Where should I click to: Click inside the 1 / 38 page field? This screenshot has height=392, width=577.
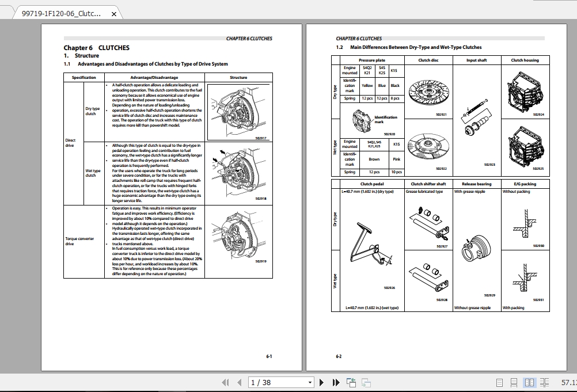[271, 382]
